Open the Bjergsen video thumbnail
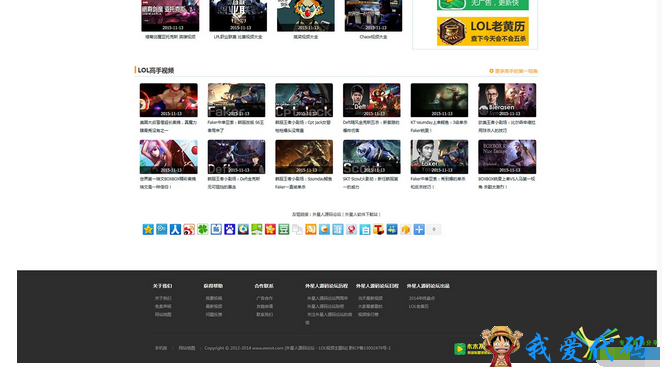 tap(507, 100)
